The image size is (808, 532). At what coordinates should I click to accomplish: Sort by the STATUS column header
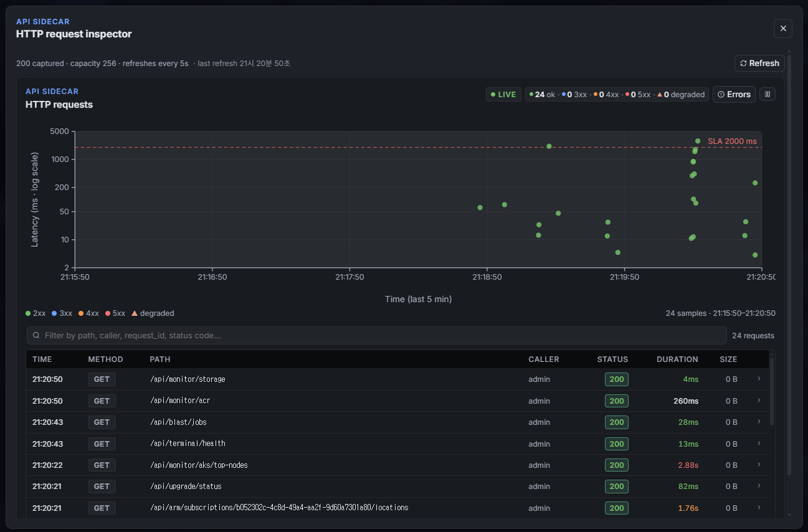coord(612,359)
